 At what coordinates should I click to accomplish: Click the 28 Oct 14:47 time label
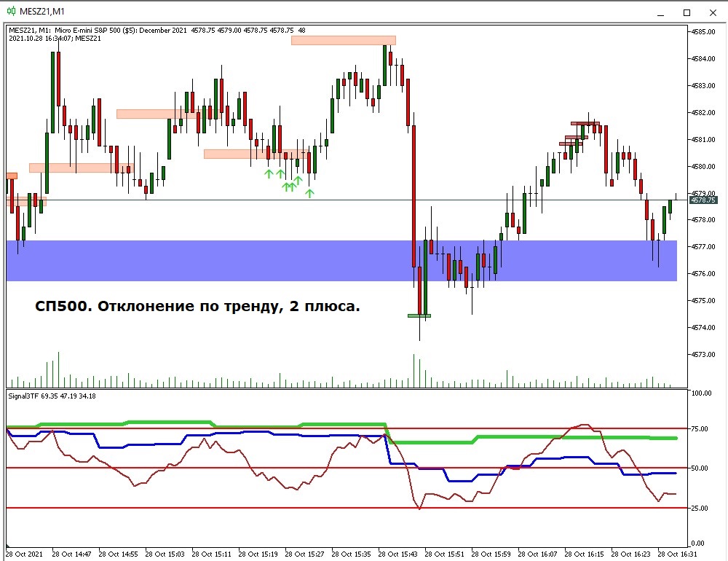(71, 554)
